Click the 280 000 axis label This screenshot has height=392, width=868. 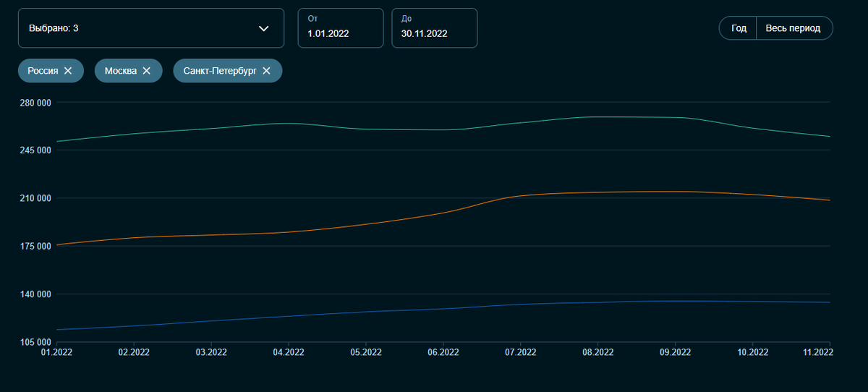pyautogui.click(x=36, y=103)
